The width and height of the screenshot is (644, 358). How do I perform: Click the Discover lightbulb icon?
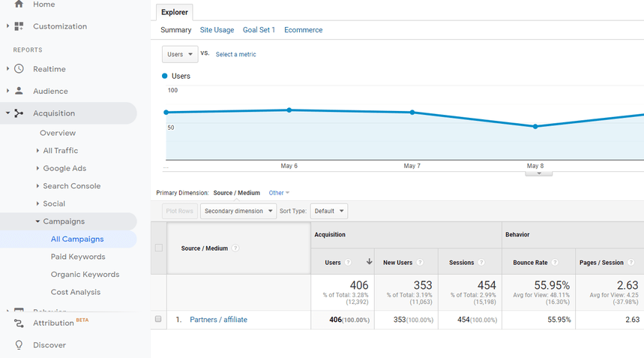[x=19, y=345]
